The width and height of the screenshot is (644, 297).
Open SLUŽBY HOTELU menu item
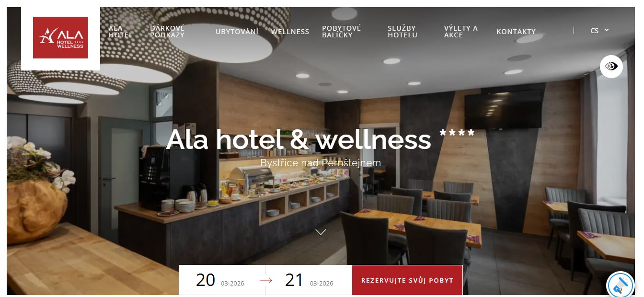point(402,32)
